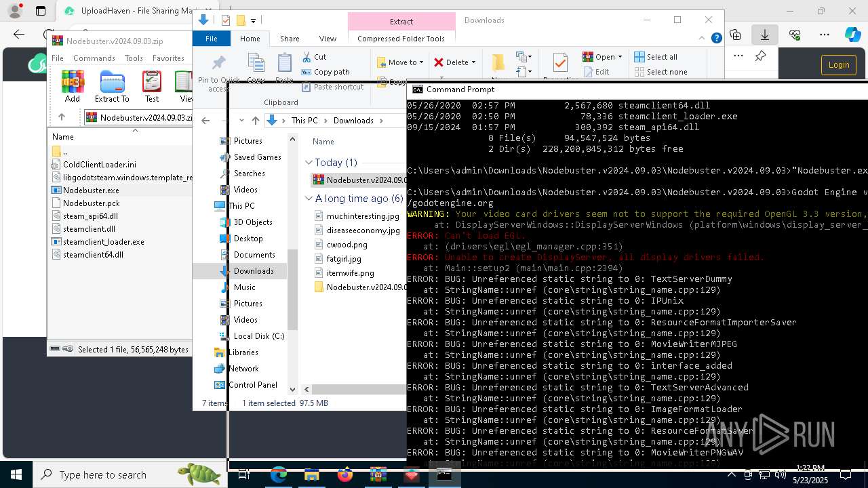Switch to Explorer View tab
The height and width of the screenshot is (488, 868).
(x=328, y=39)
